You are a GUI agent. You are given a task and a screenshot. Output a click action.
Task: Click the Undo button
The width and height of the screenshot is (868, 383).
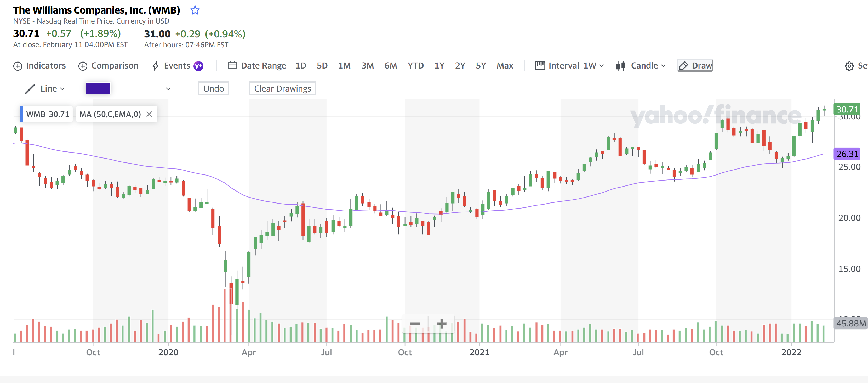pyautogui.click(x=214, y=89)
